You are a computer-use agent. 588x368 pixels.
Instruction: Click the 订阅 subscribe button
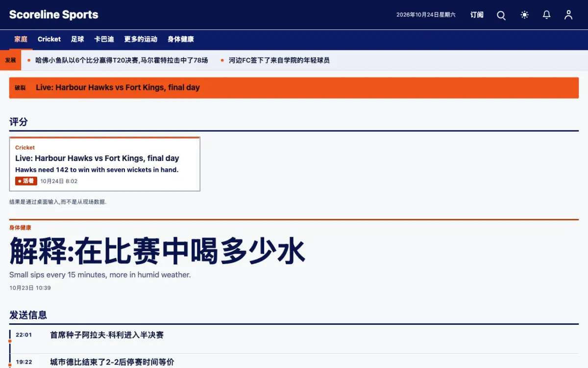[x=477, y=15]
